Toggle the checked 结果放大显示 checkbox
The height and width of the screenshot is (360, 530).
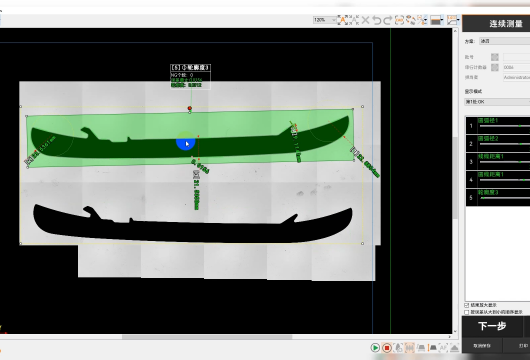(x=467, y=305)
